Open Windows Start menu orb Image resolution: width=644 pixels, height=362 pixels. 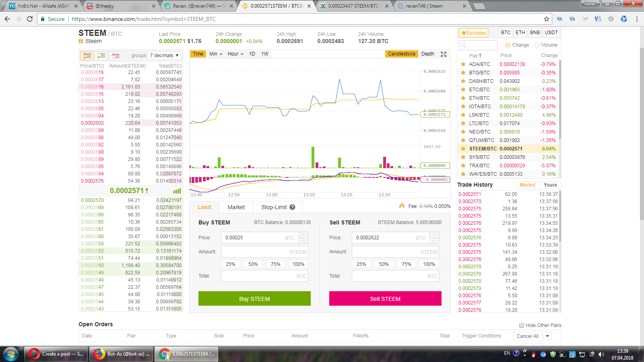[11, 354]
